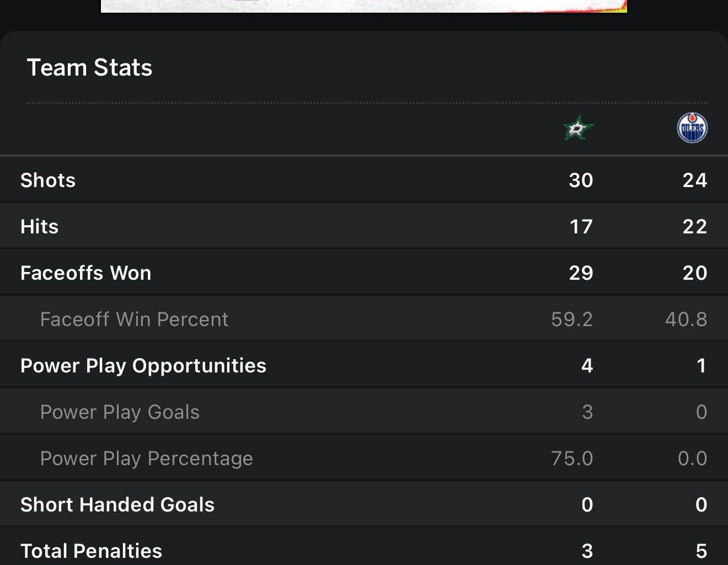Tap the Power Play Opportunities label
This screenshot has width=728, height=565.
point(143,366)
